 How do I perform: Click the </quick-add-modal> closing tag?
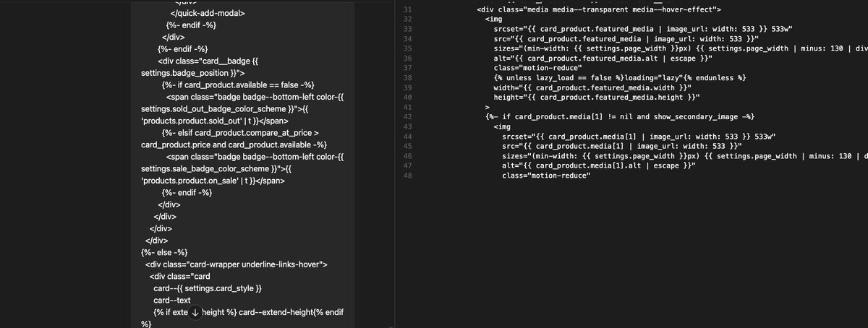coord(208,12)
